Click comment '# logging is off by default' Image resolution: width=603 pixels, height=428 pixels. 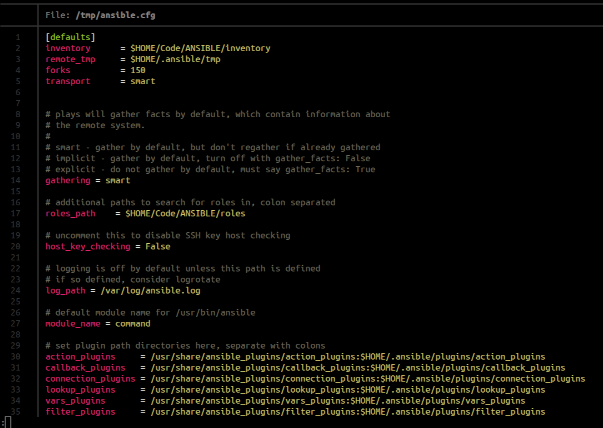point(183,268)
